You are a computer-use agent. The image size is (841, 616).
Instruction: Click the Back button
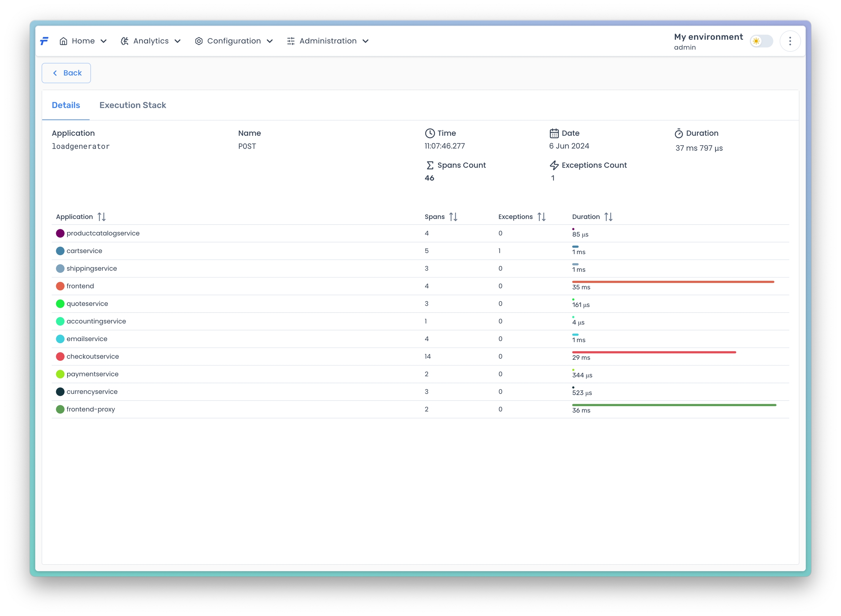(66, 73)
